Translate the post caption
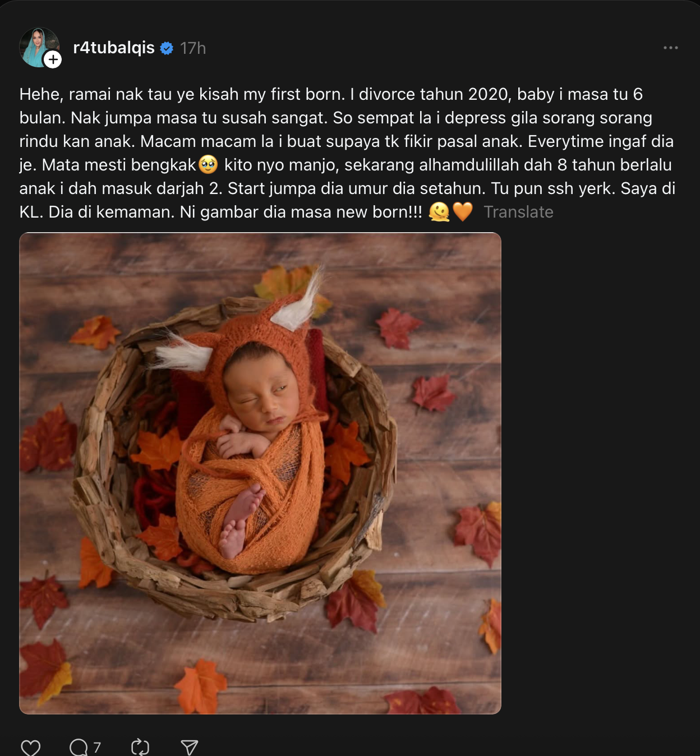The height and width of the screenshot is (756, 700). coord(518,212)
